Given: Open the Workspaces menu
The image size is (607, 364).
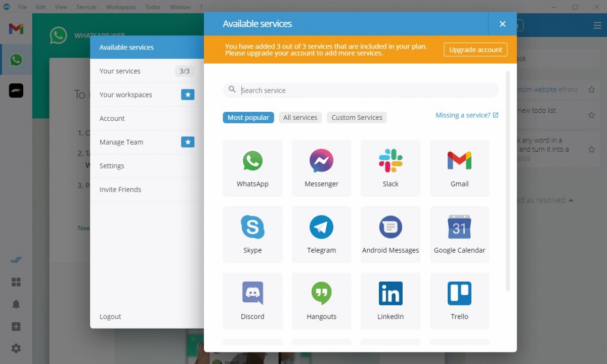Looking at the screenshot, I should point(121,7).
